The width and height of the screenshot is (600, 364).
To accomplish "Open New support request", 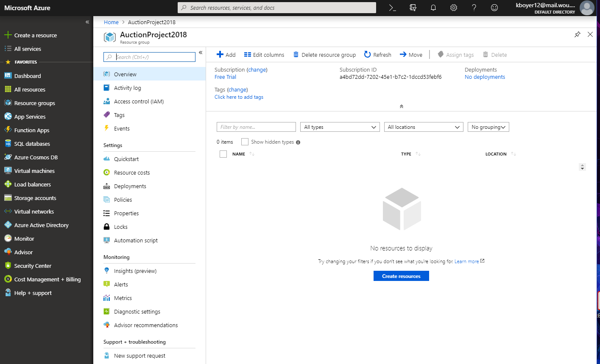I will [x=150, y=356].
